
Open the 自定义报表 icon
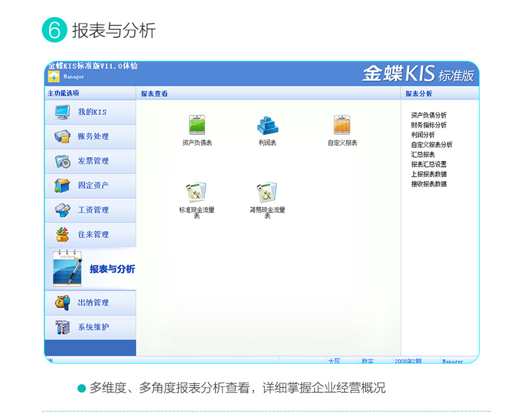point(342,126)
